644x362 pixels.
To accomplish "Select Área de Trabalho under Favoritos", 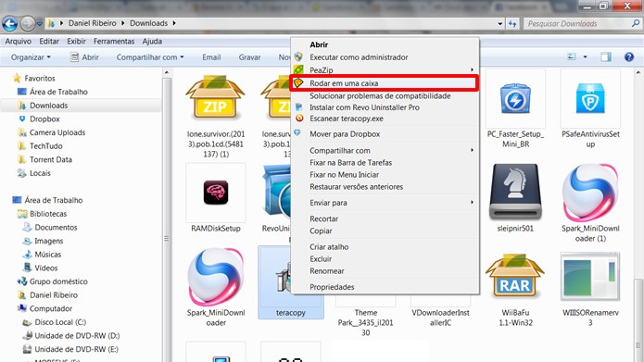I will 58,92.
